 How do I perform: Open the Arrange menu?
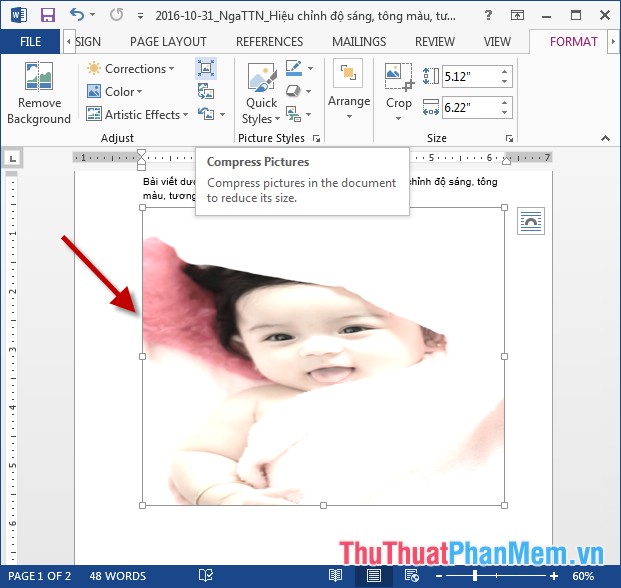coord(349,91)
